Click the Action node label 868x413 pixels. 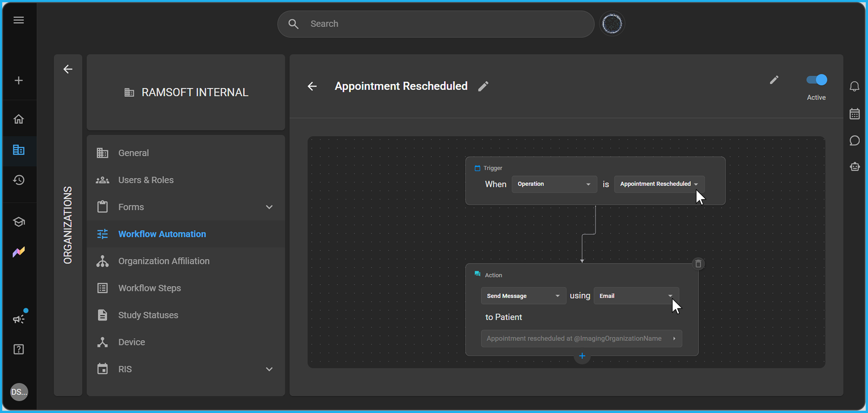493,275
